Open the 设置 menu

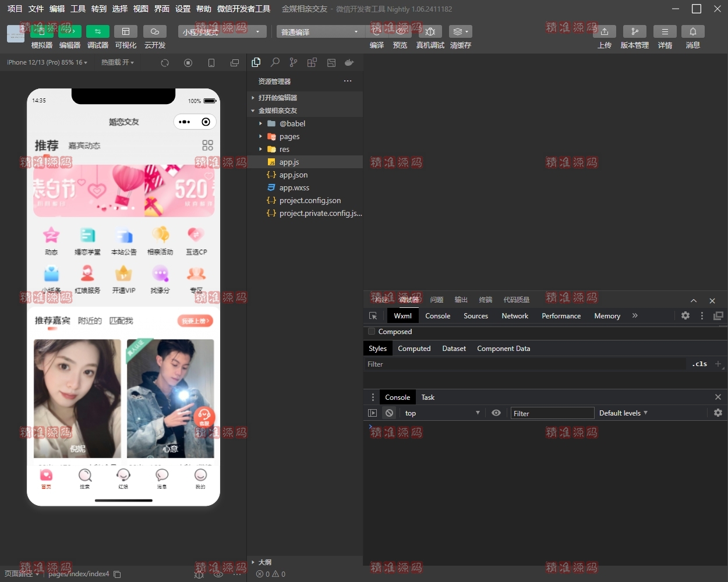(x=183, y=9)
